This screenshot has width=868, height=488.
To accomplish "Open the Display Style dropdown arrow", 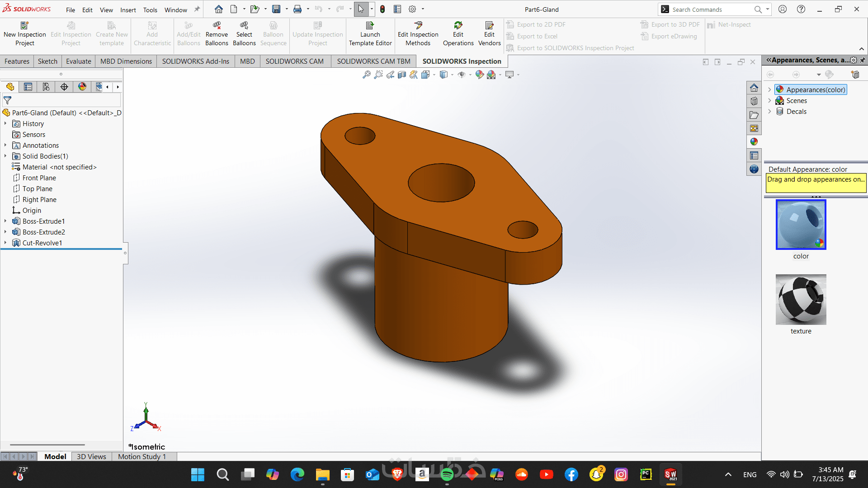I will [452, 75].
